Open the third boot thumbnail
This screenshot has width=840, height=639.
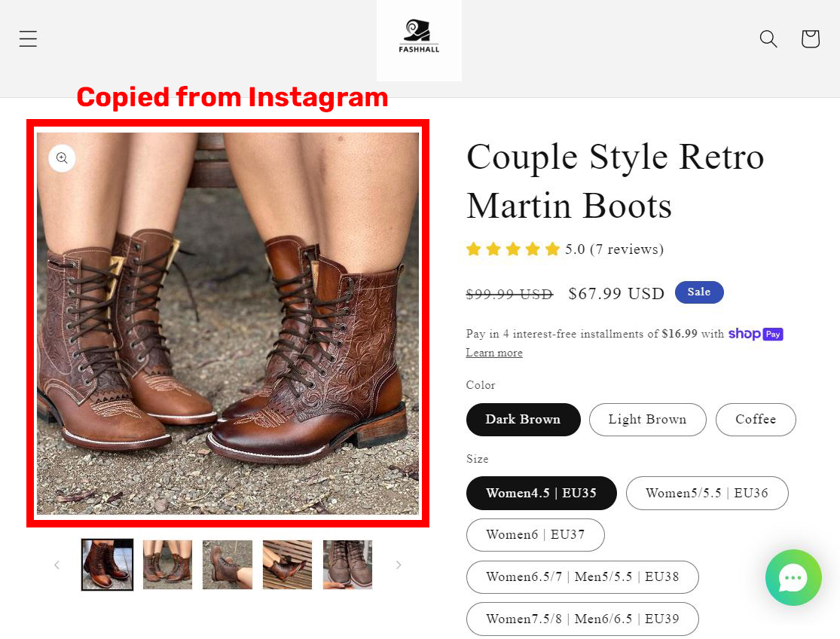(x=227, y=564)
